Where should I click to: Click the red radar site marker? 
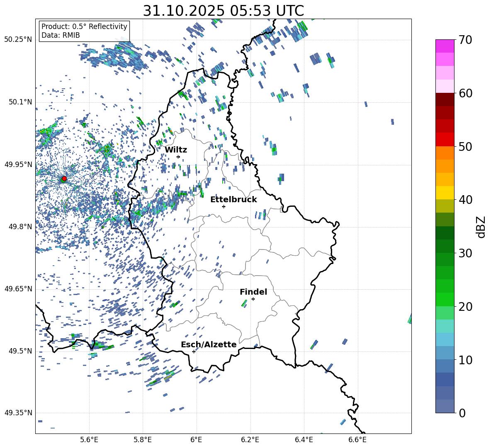(64, 179)
